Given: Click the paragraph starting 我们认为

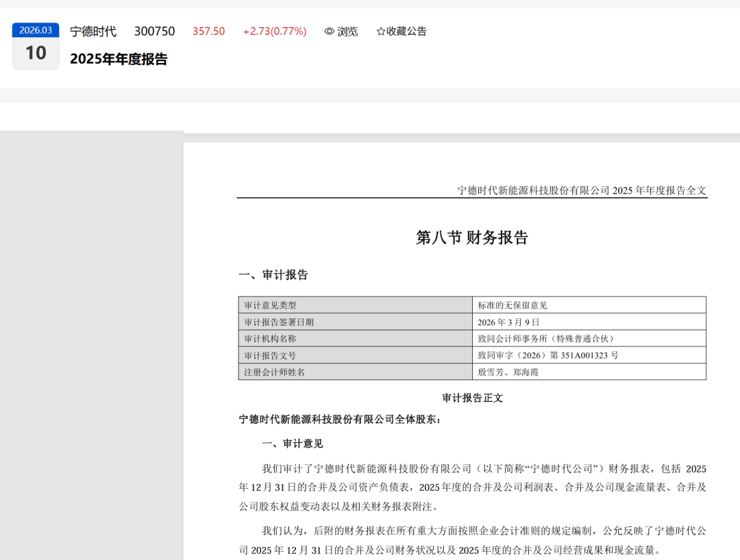Looking at the screenshot, I should (x=472, y=540).
